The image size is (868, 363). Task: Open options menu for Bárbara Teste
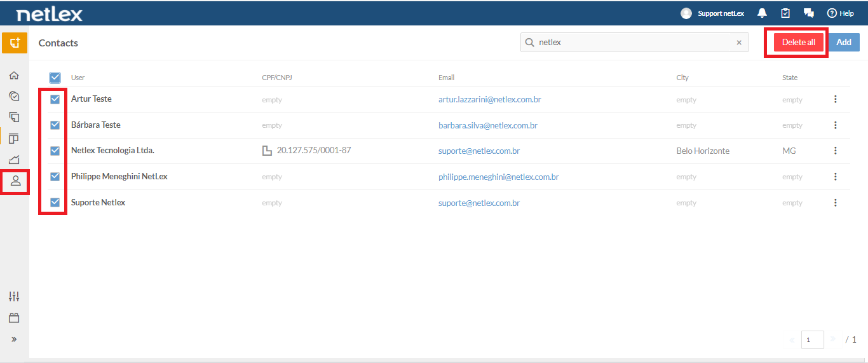[836, 125]
